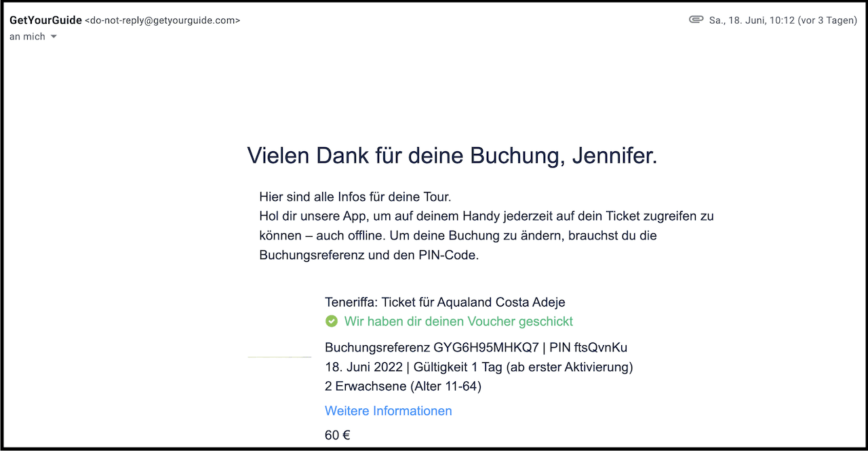Screen dimensions: 868x451
Task: Click tour title 'Teneriffa: Ticket für Aqualand Costa Adeje'
Action: pyautogui.click(x=445, y=302)
